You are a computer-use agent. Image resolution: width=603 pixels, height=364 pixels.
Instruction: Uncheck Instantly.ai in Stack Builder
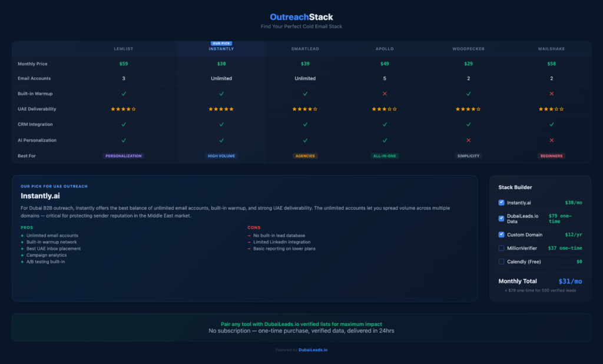point(502,202)
